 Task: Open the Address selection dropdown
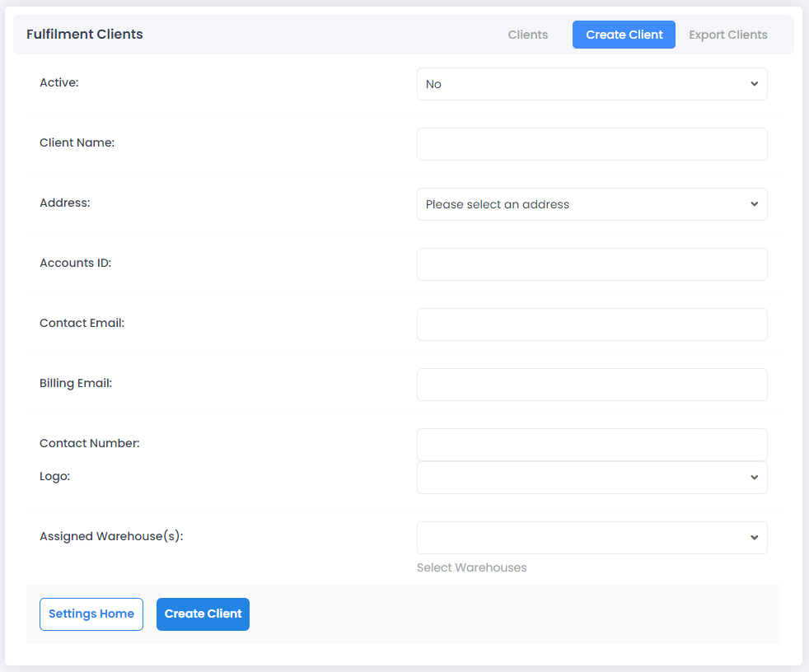tap(592, 204)
